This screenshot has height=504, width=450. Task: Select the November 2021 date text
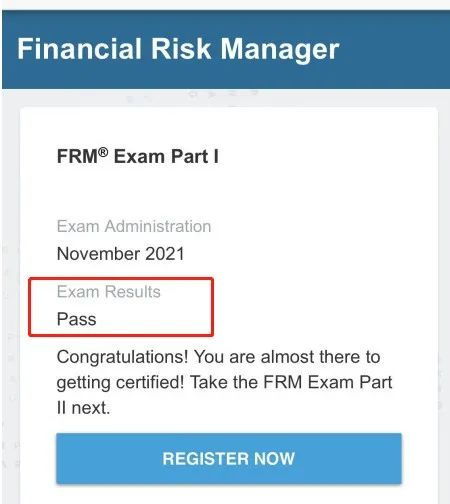(x=121, y=254)
